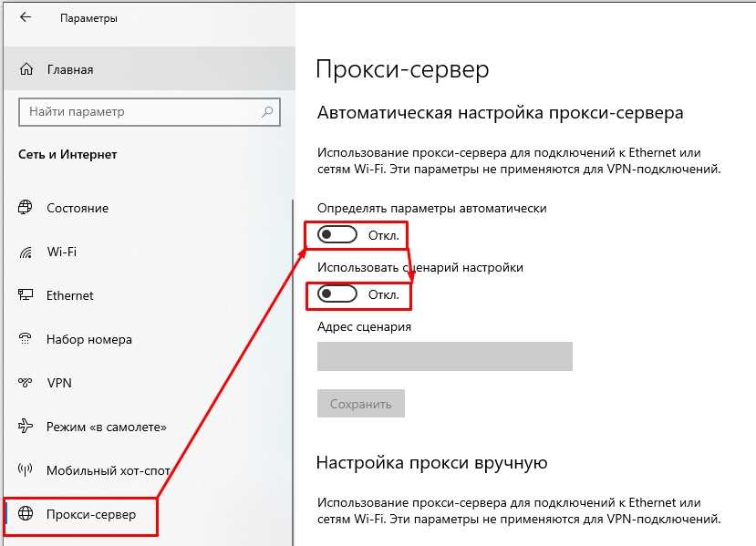Click the globe icon next to Состояние
Image resolution: width=756 pixels, height=546 pixels.
(x=25, y=207)
